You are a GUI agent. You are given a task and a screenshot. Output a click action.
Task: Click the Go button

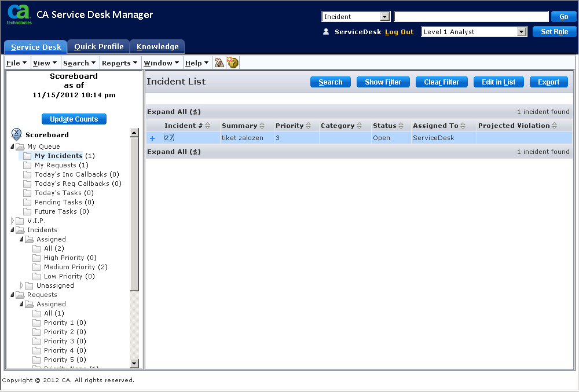pos(563,17)
